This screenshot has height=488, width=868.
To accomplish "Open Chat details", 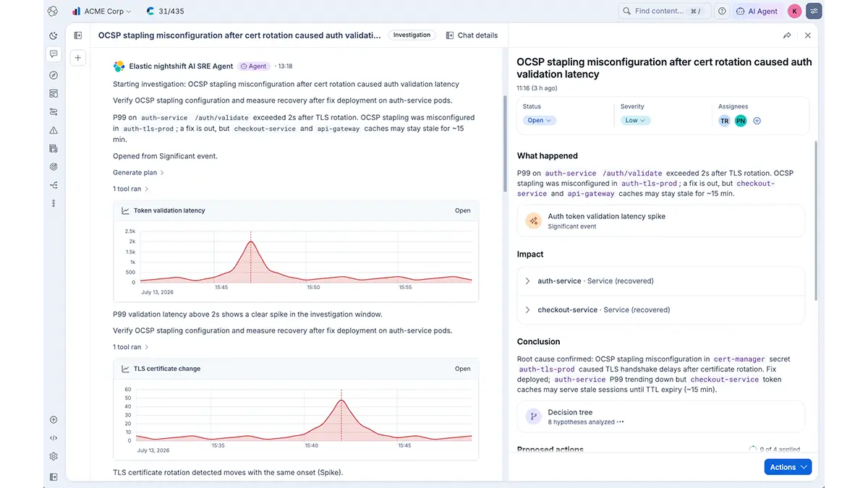I will pyautogui.click(x=472, y=35).
